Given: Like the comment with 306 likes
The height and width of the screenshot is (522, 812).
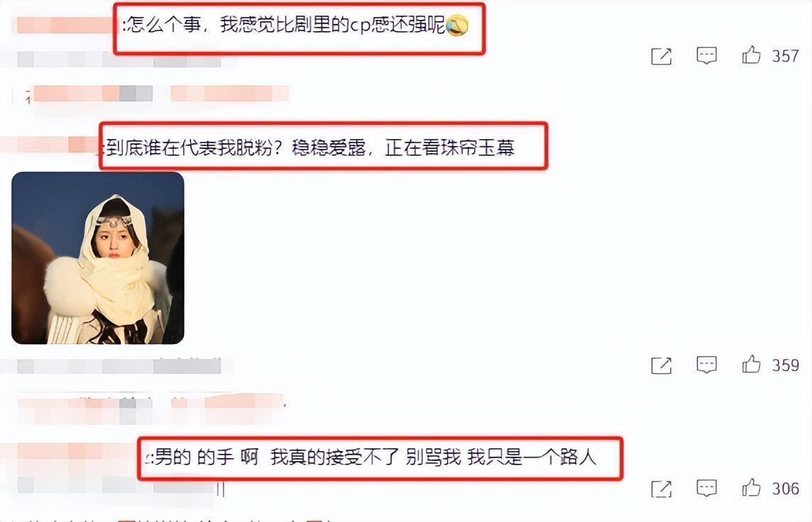Looking at the screenshot, I should [x=751, y=487].
